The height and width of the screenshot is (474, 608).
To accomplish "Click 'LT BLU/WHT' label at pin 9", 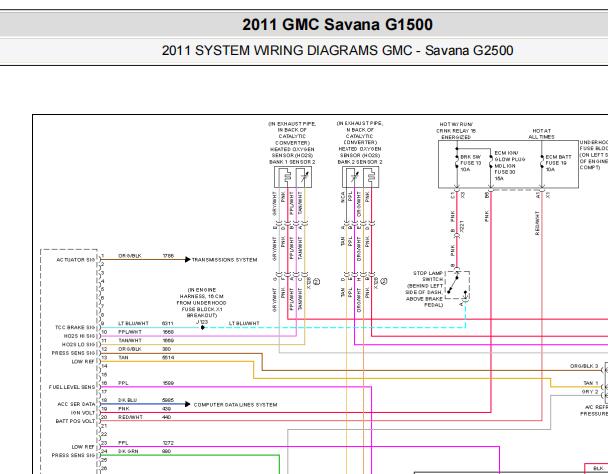I will [133, 323].
